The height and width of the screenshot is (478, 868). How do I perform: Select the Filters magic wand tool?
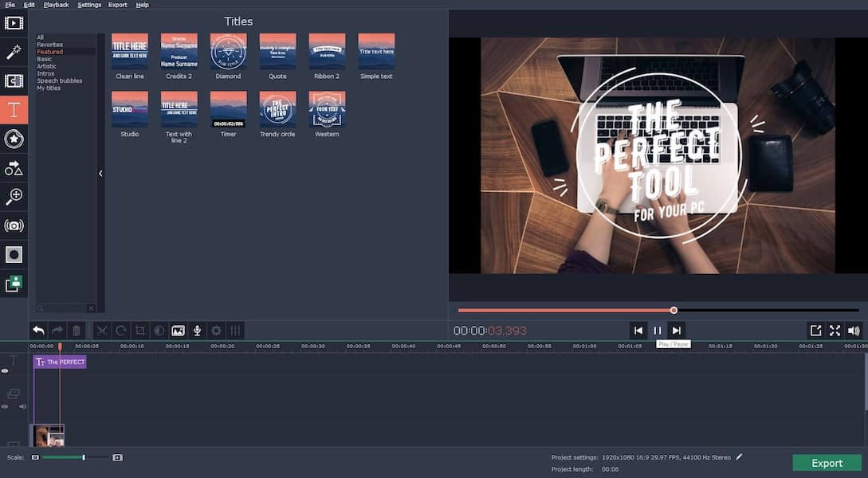13,50
